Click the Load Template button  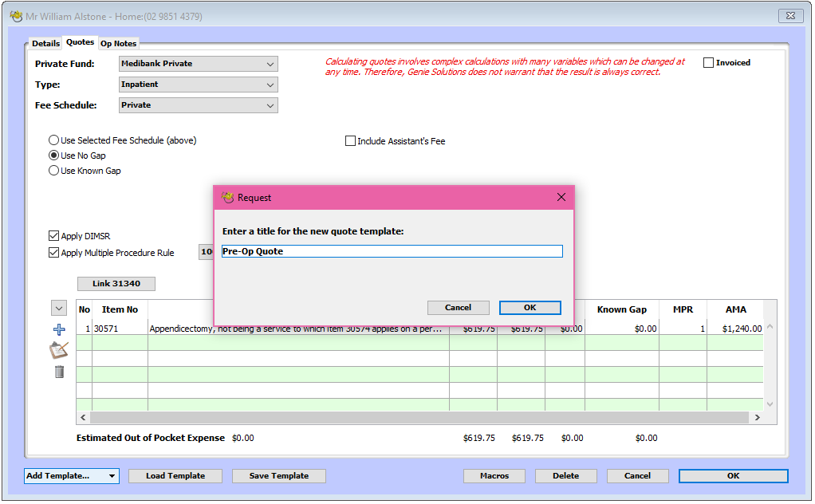(x=175, y=475)
